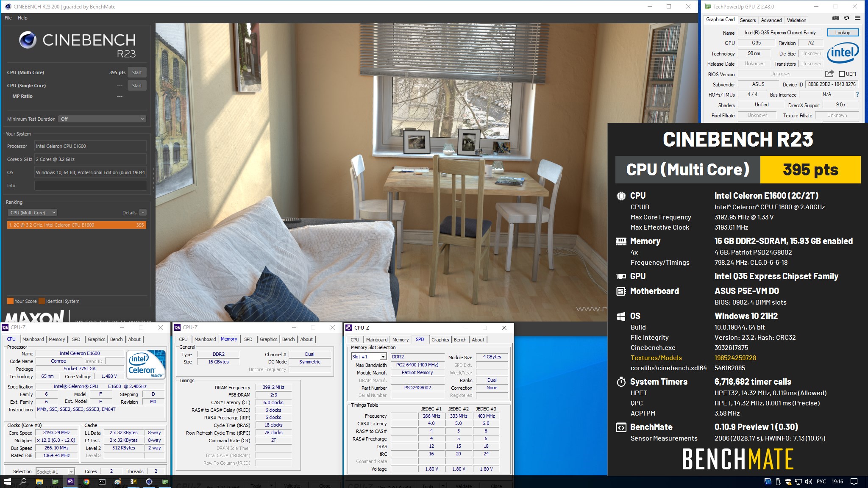Select the 395 ranking entry bar
The width and height of the screenshot is (868, 488).
pyautogui.click(x=77, y=225)
